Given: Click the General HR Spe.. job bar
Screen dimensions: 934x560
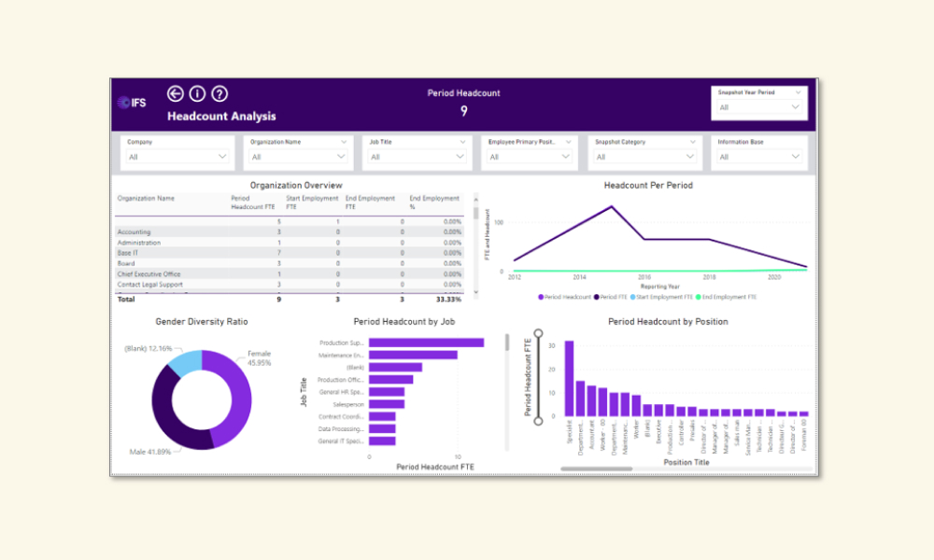Looking at the screenshot, I should 387,392.
